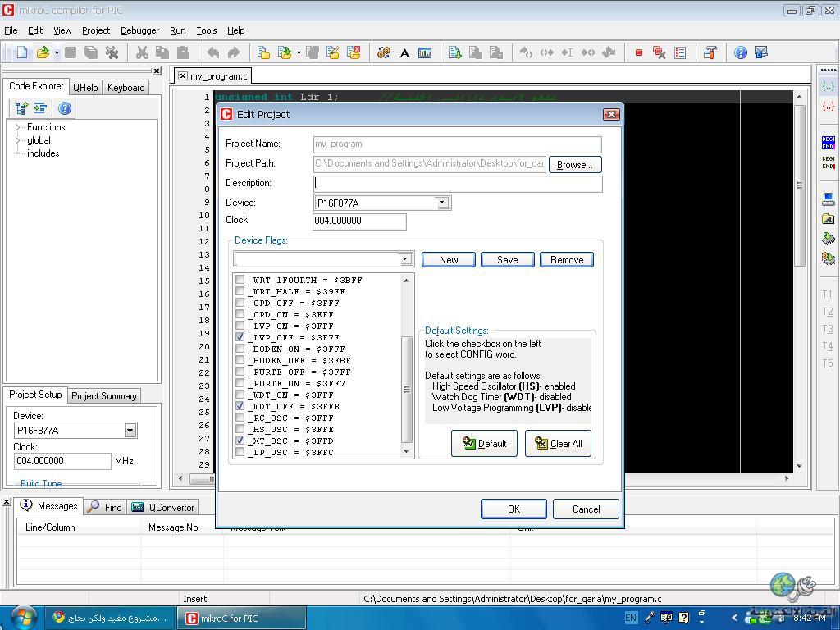Switch to the Project Summary tab
Screen dimensions: 840x630
104,396
